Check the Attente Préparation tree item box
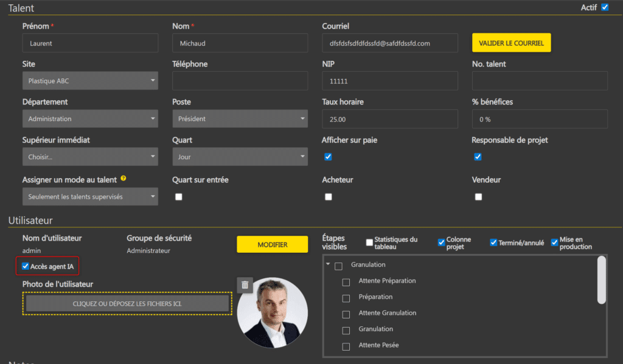Viewport: 623px width, 364px height. coord(346,282)
